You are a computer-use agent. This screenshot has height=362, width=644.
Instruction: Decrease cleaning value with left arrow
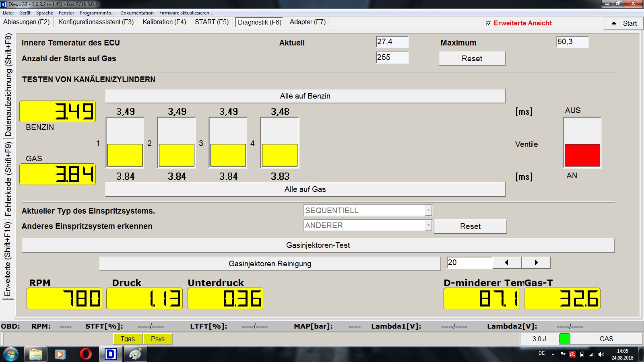(x=507, y=263)
